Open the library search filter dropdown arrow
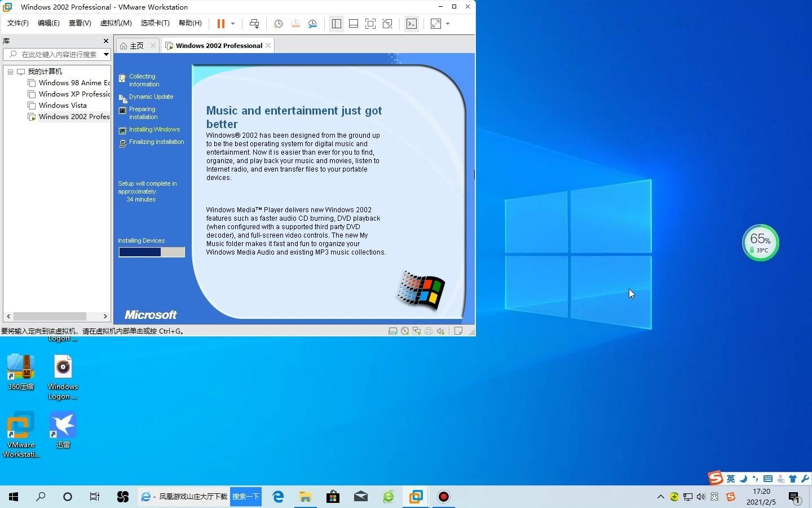The height and width of the screenshot is (508, 812). coord(106,54)
